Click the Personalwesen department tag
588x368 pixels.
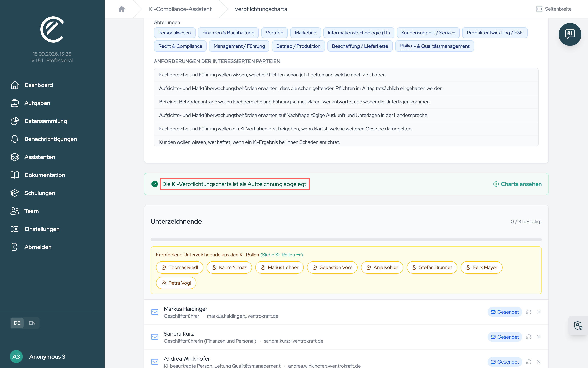pos(174,33)
